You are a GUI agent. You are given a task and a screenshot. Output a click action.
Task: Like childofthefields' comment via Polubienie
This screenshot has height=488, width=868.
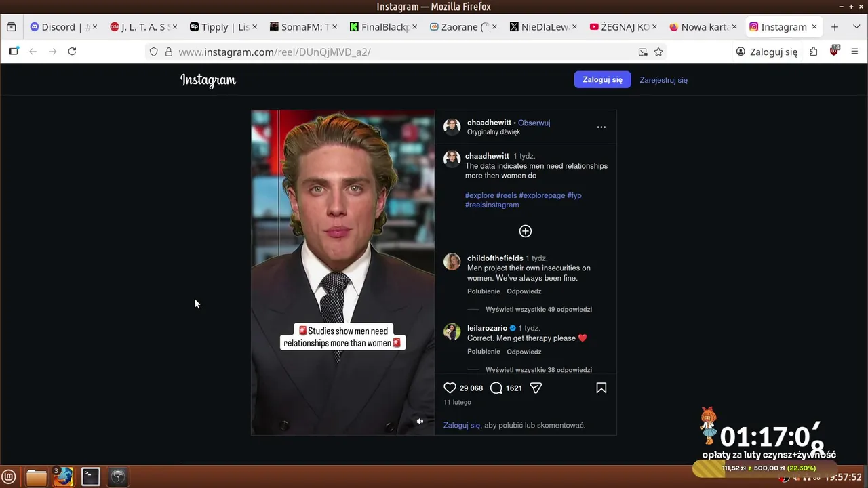coord(484,291)
